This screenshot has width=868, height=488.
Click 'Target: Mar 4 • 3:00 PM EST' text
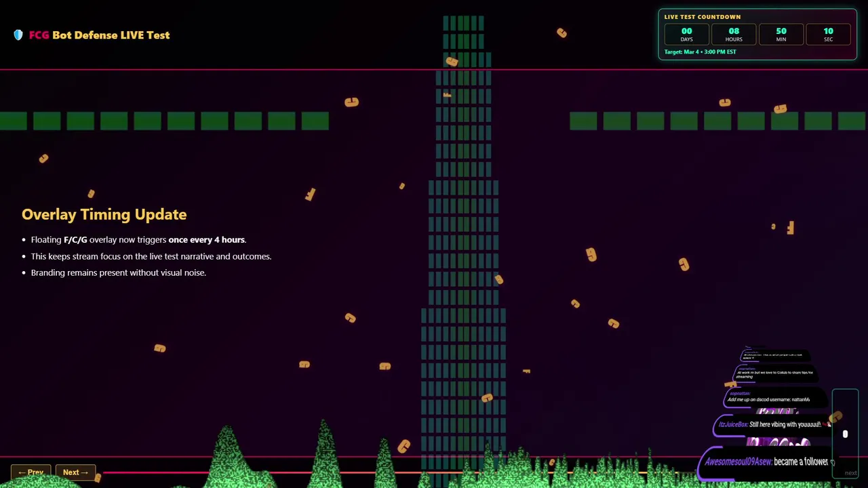coord(700,52)
